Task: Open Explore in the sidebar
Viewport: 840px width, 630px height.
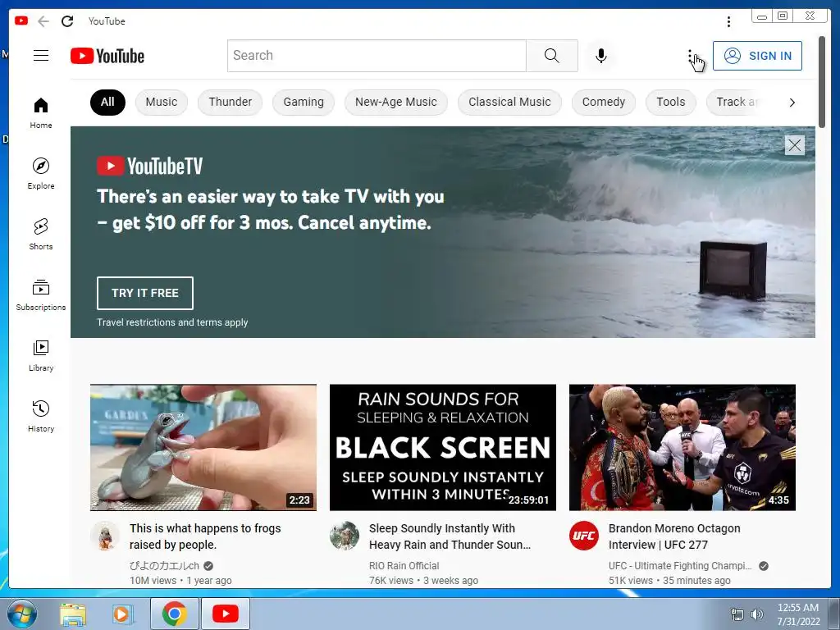Action: [x=41, y=174]
